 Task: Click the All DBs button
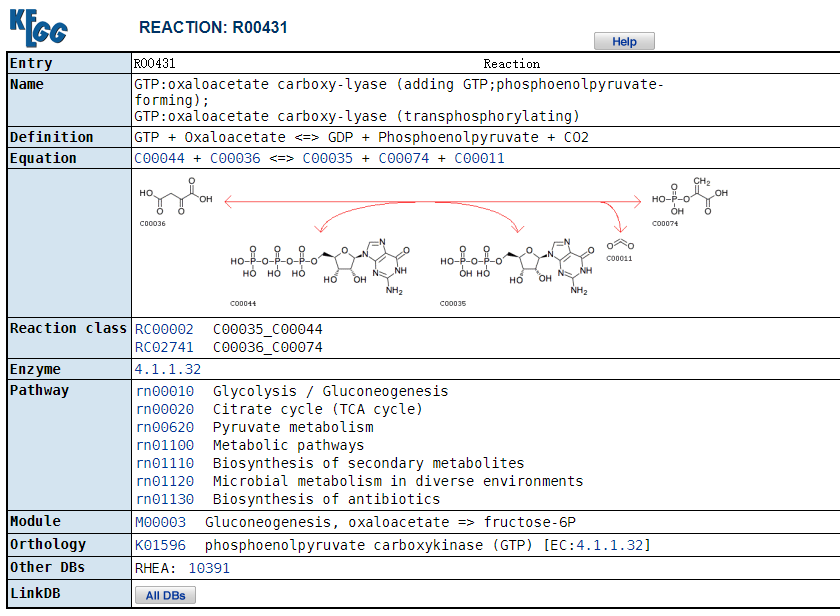click(x=166, y=595)
